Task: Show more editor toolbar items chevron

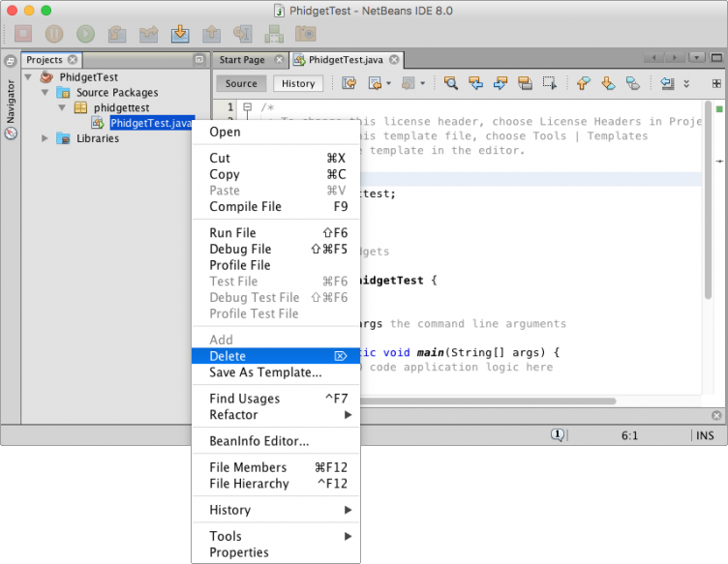Action: click(x=686, y=83)
